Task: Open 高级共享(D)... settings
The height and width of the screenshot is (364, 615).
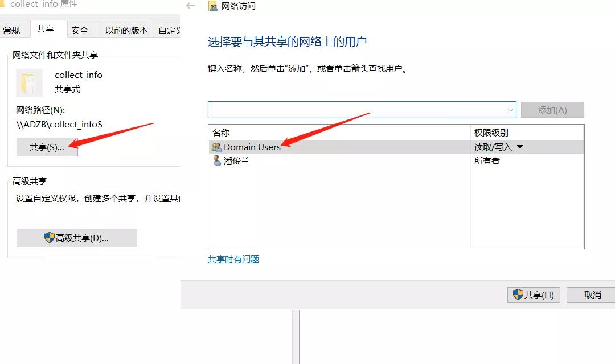Action: coord(76,238)
